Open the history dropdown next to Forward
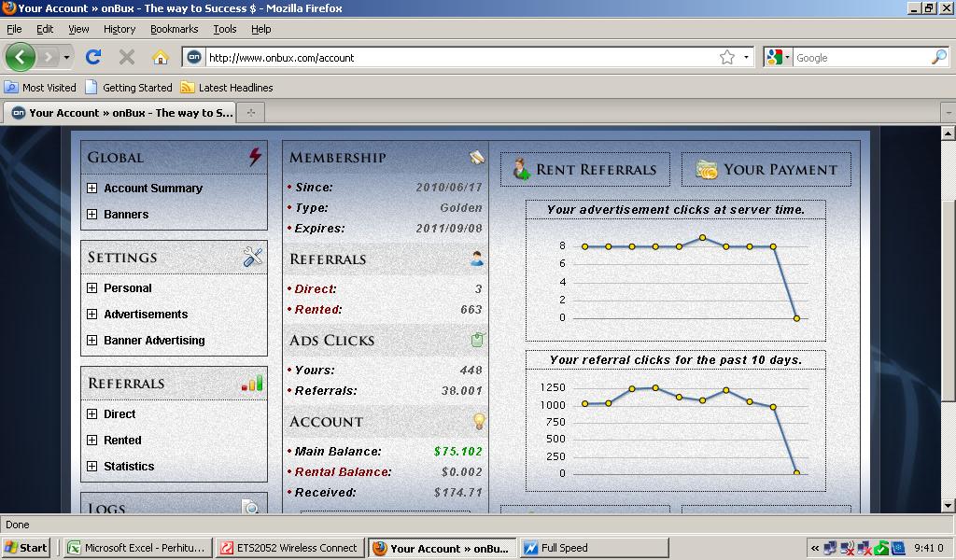The height and width of the screenshot is (560, 956). point(66,58)
